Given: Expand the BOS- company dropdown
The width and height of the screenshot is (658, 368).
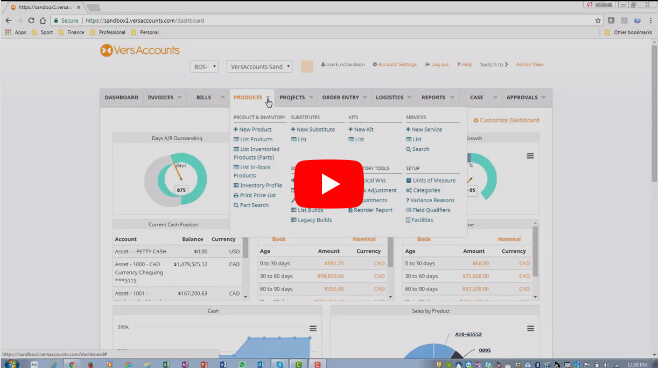Looking at the screenshot, I should click(204, 66).
